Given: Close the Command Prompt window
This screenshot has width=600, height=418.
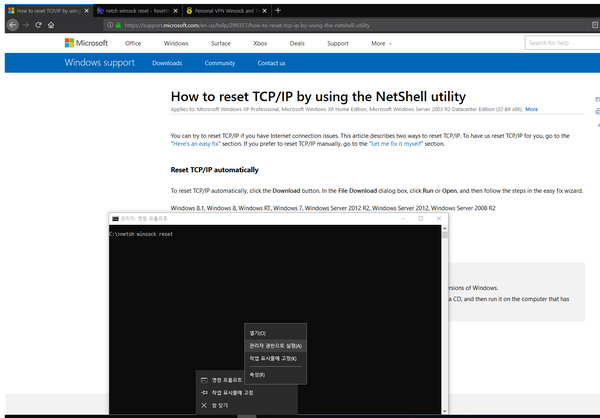Looking at the screenshot, I should click(439, 219).
